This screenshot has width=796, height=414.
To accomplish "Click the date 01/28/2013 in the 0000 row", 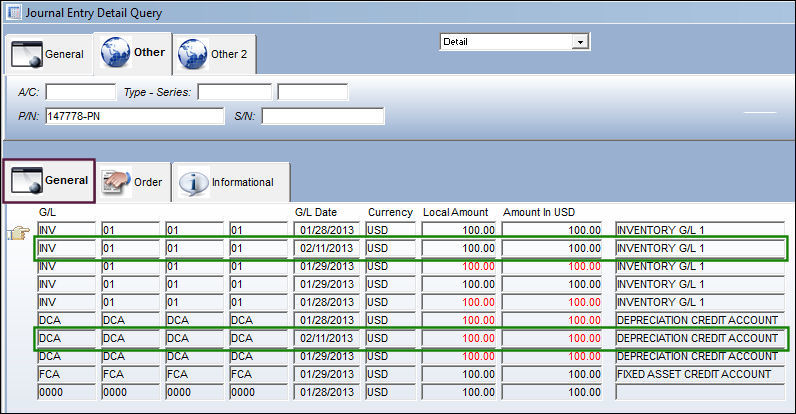I will coord(326,392).
